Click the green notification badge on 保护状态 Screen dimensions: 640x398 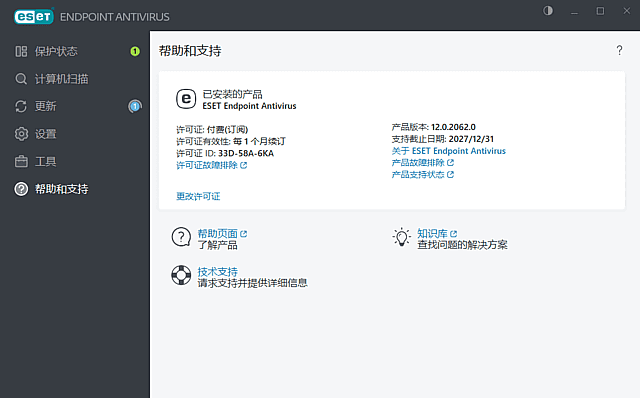coord(135,51)
